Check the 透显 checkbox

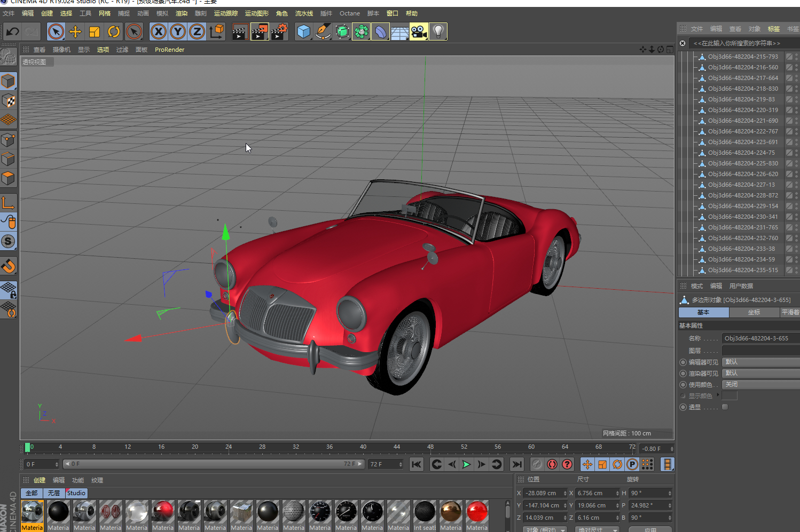coord(725,407)
